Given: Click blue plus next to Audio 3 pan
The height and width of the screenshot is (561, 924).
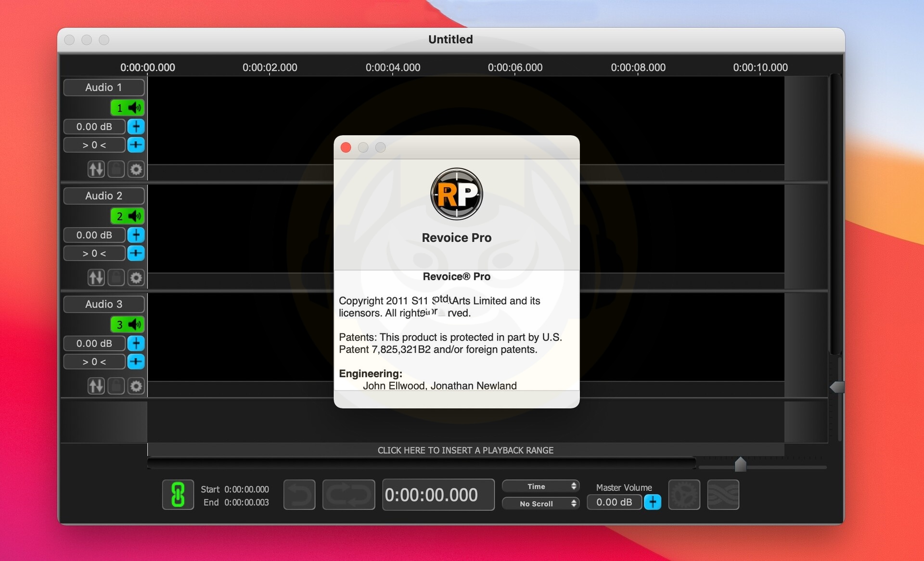Looking at the screenshot, I should 136,362.
